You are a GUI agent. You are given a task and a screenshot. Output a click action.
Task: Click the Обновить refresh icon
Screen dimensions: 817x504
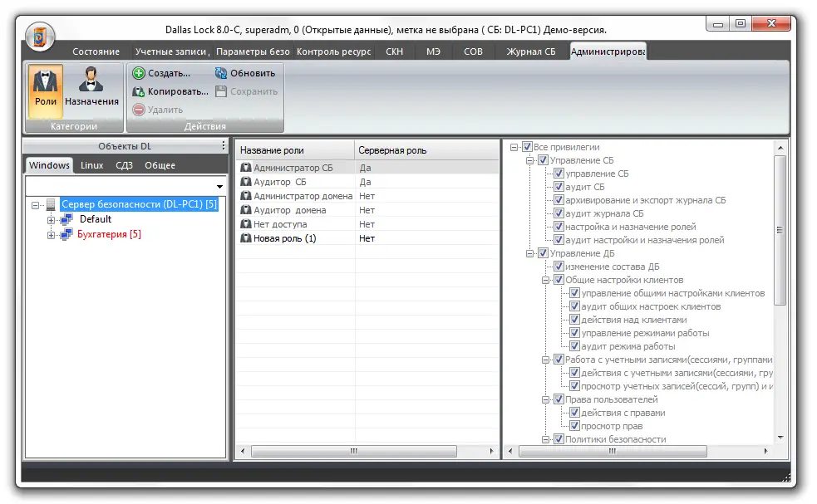(221, 73)
